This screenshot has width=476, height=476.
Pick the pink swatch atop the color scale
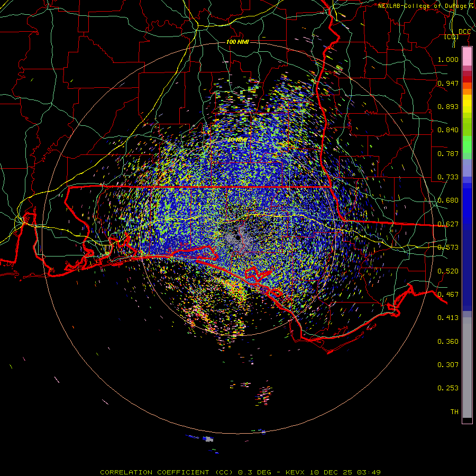point(467,56)
